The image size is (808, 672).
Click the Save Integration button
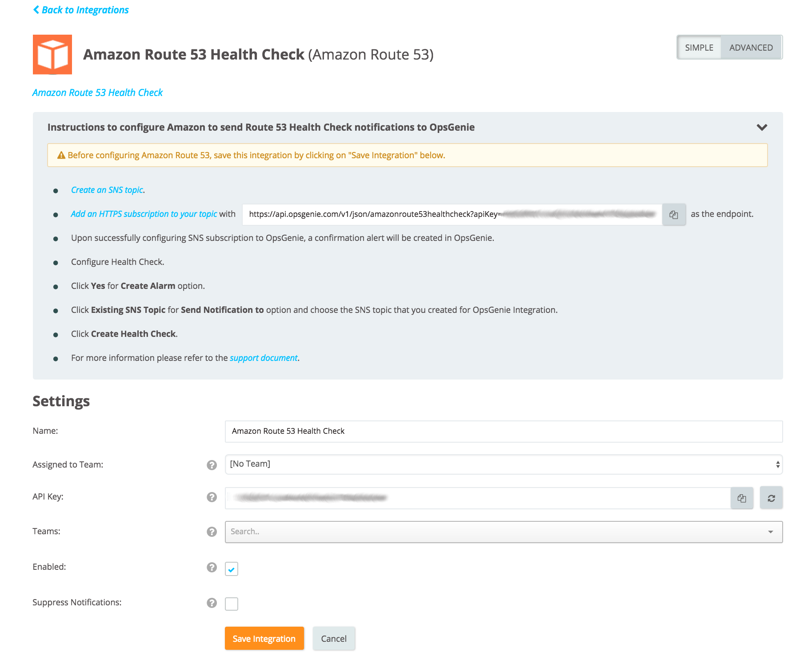[x=264, y=639]
